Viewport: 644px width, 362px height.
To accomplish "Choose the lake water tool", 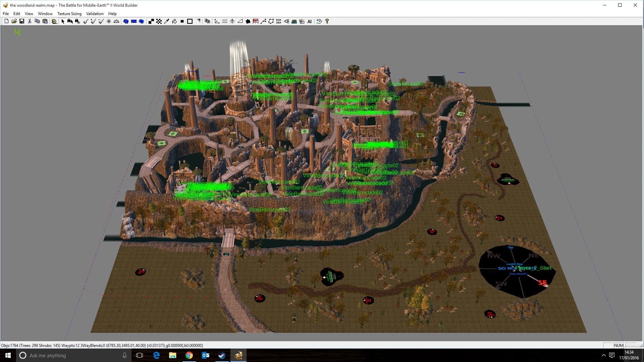I will click(126, 21).
